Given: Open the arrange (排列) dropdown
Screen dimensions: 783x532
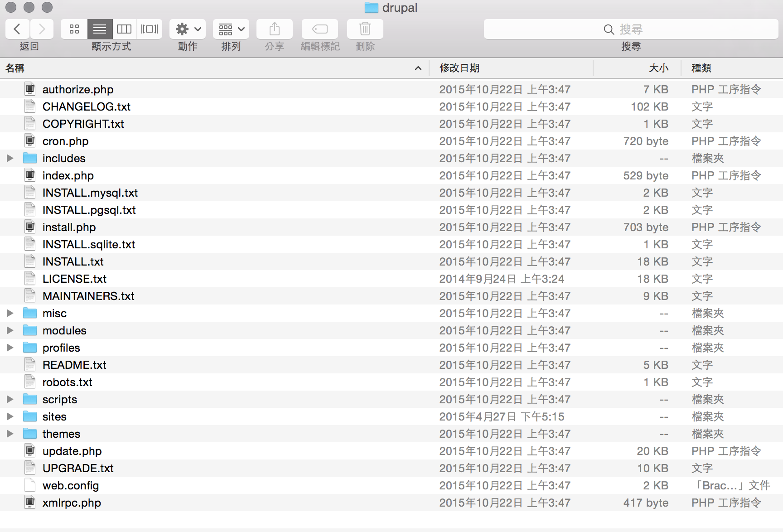Looking at the screenshot, I should tap(231, 29).
